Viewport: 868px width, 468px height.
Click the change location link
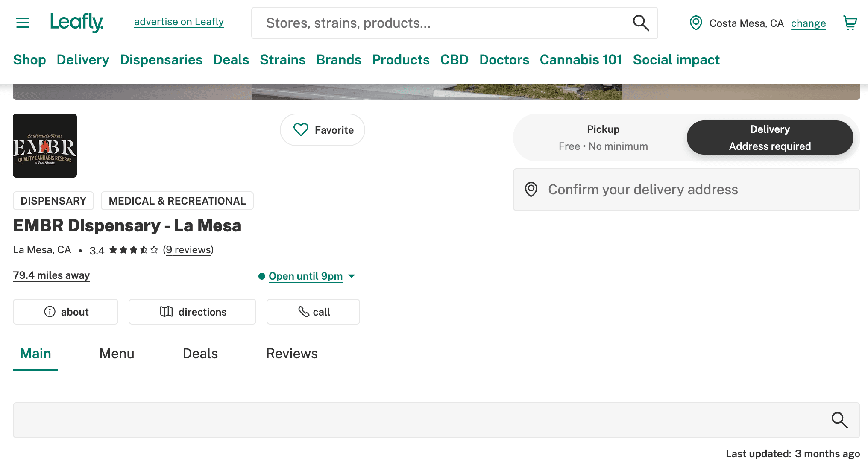(808, 23)
